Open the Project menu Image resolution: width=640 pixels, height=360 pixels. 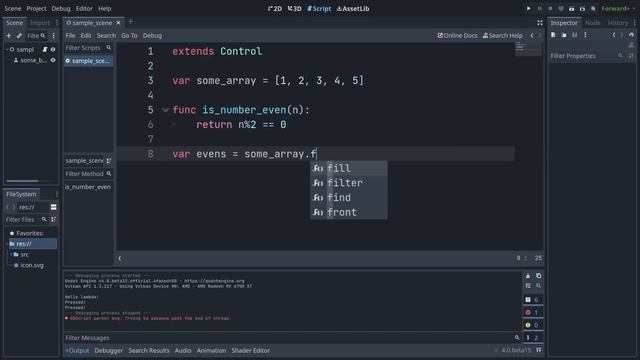point(36,8)
